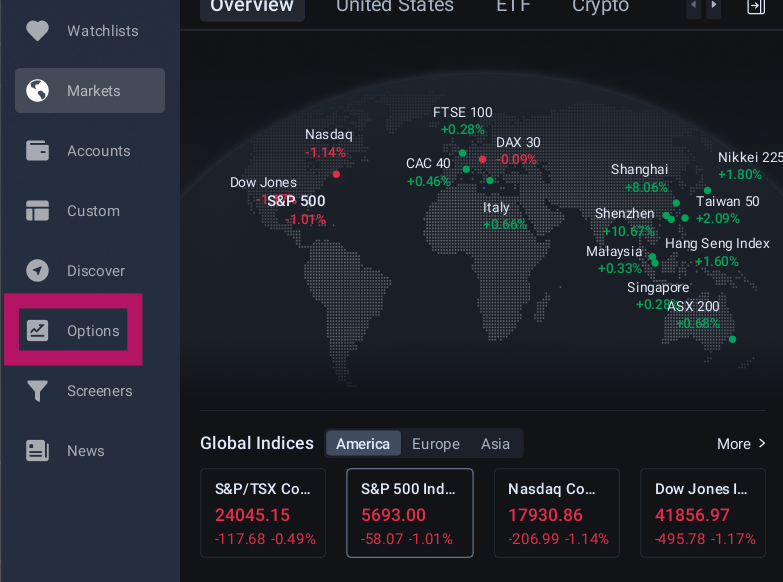The image size is (783, 582).
Task: Click the S&P 500 map label
Action: (x=296, y=201)
